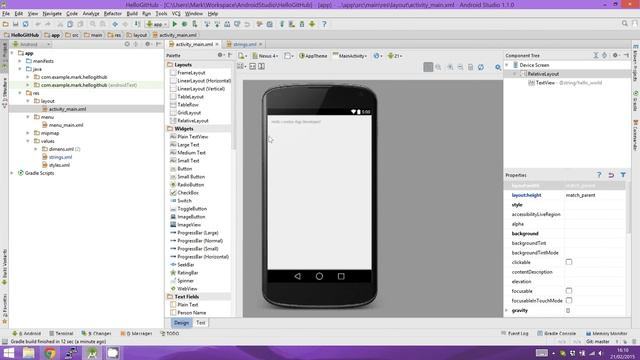
Task: Open the VCS menu
Action: pyautogui.click(x=176, y=13)
